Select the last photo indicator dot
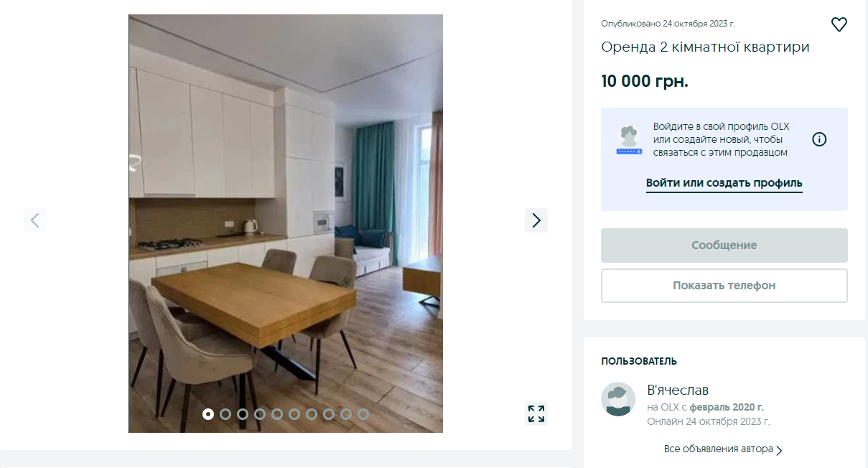The image size is (868, 468). (x=363, y=414)
